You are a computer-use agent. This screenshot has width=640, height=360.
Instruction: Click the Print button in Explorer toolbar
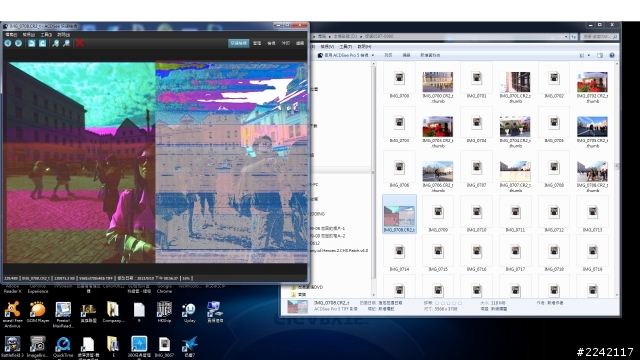pos(388,55)
